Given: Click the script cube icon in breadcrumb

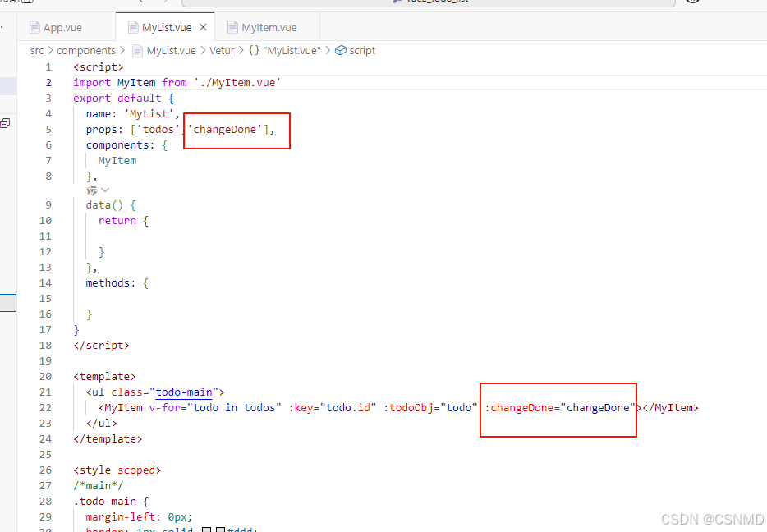Looking at the screenshot, I should 341,50.
